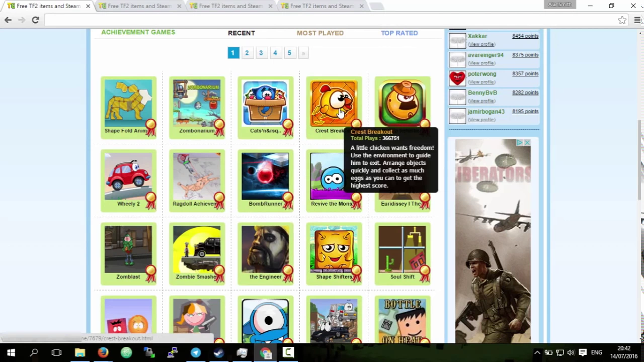
Task: Bookmark this page with the star icon
Action: pyautogui.click(x=622, y=20)
